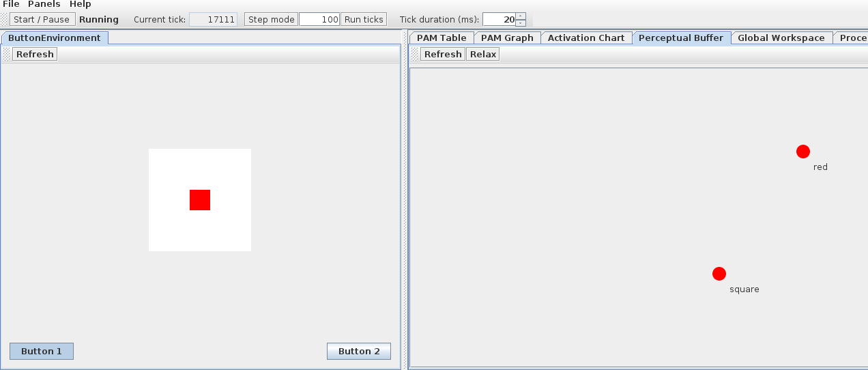Increase tick duration with the up arrow
This screenshot has height=370, width=868.
coord(521,16)
